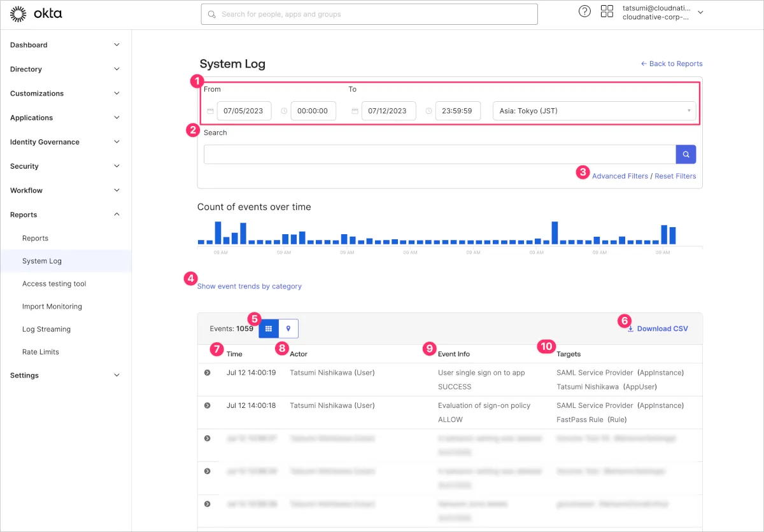Image resolution: width=764 pixels, height=532 pixels.
Task: Open Log Streaming in sidebar
Action: point(46,329)
